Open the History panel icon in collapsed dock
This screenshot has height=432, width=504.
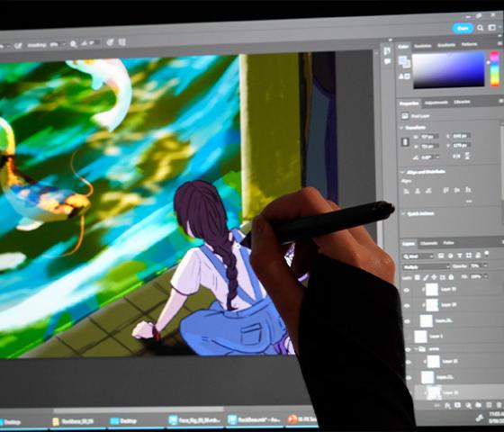[x=387, y=50]
